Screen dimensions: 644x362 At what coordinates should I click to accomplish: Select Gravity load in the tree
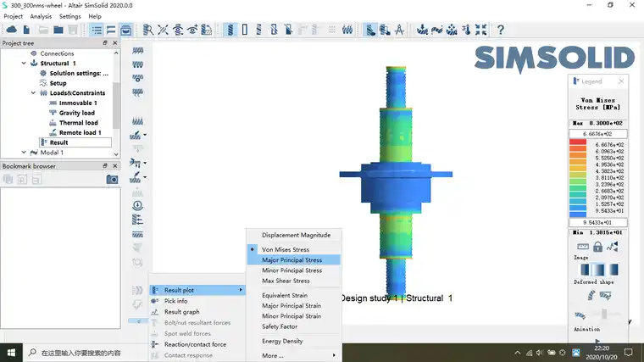(x=77, y=113)
